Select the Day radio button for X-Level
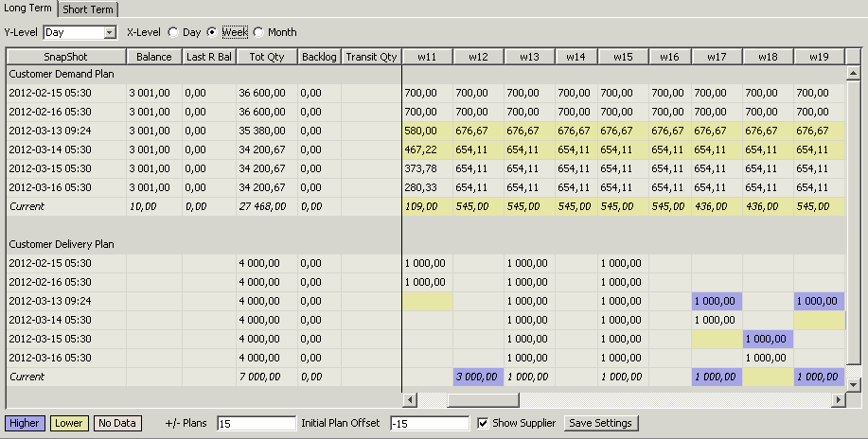868x439 pixels. [173, 32]
